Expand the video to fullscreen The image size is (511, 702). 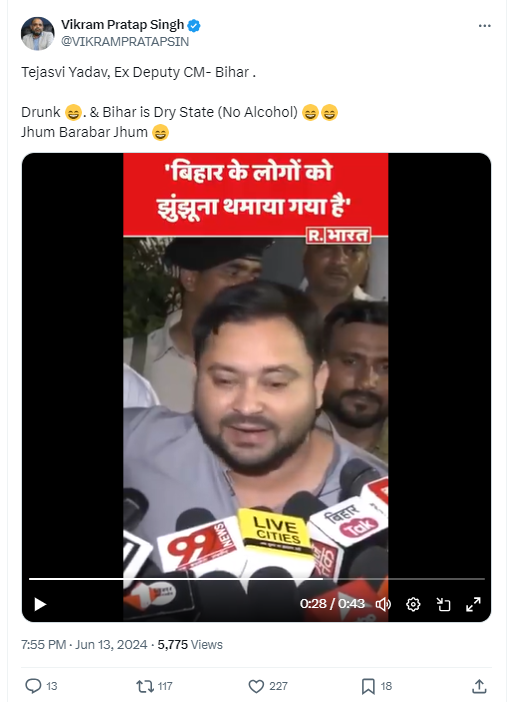[473, 604]
